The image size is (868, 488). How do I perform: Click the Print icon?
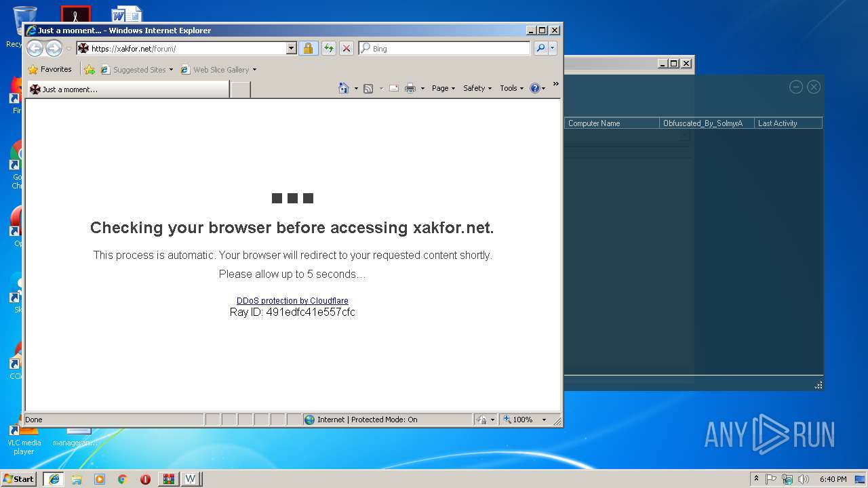click(410, 88)
